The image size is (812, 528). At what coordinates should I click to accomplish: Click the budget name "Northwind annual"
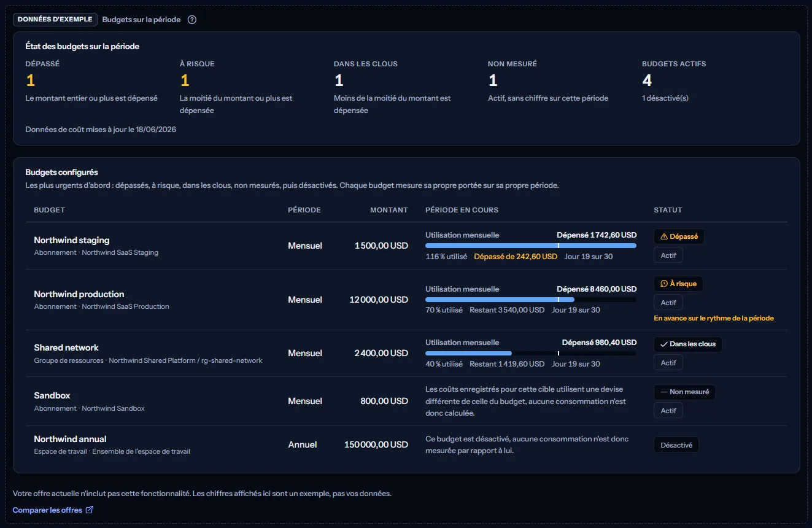70,439
